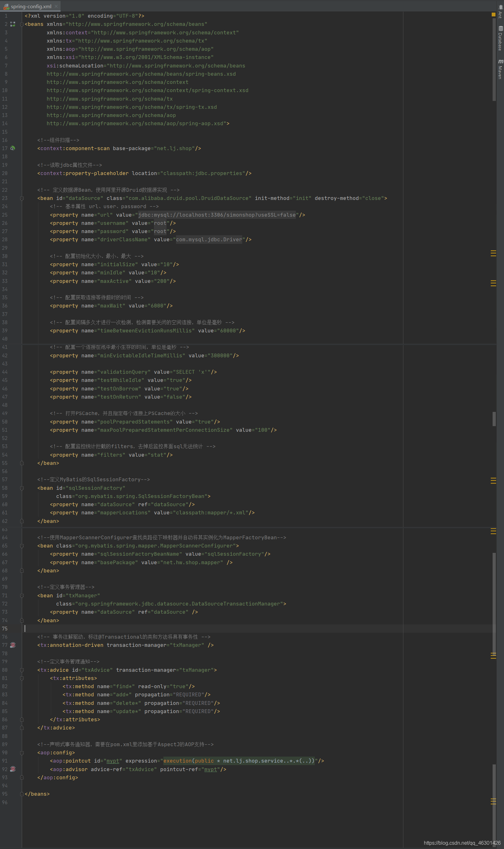Collapse the txManager bean on line 71
Image resolution: width=504 pixels, height=849 pixels.
pyautogui.click(x=22, y=596)
